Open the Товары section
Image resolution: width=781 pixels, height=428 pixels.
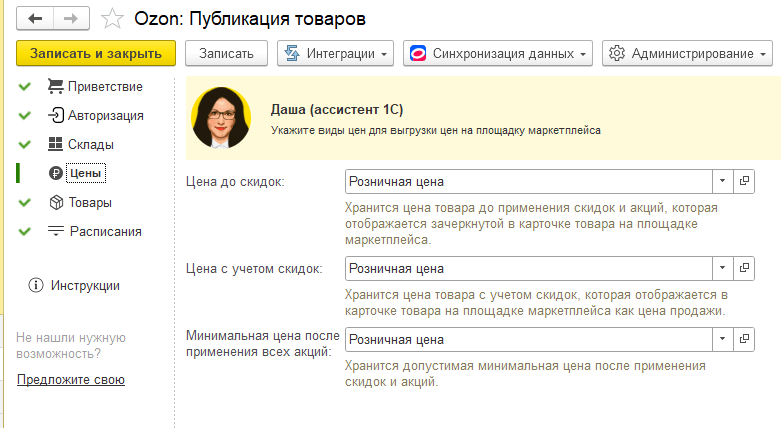(x=90, y=202)
